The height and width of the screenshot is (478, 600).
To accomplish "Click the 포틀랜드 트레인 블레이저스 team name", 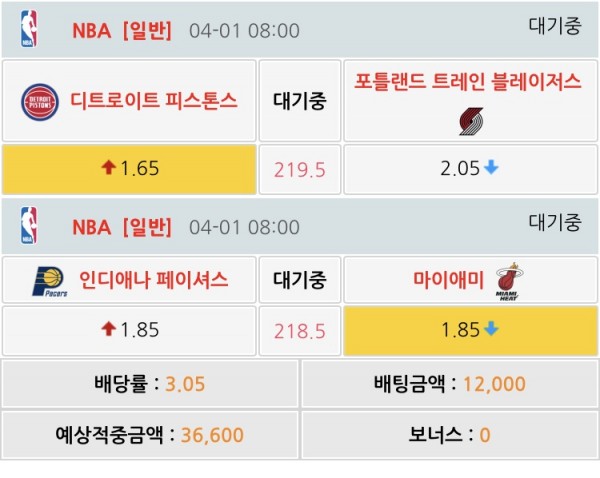I will 468,82.
